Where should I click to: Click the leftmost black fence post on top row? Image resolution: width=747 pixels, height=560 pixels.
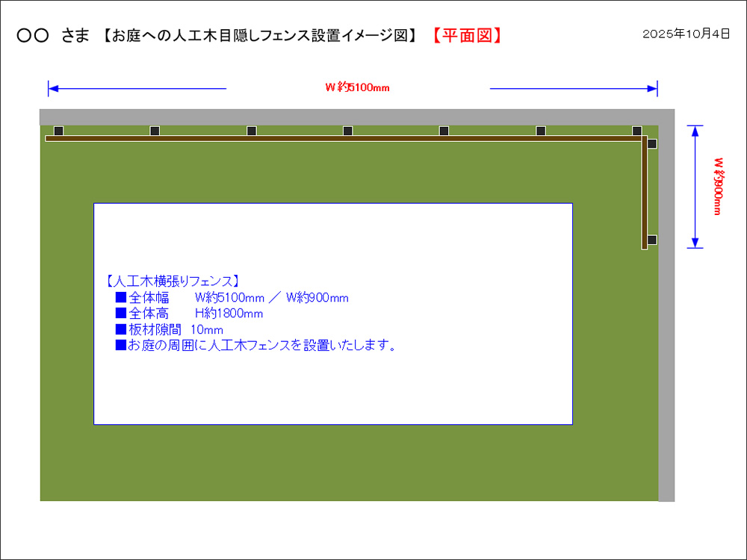[x=58, y=131]
